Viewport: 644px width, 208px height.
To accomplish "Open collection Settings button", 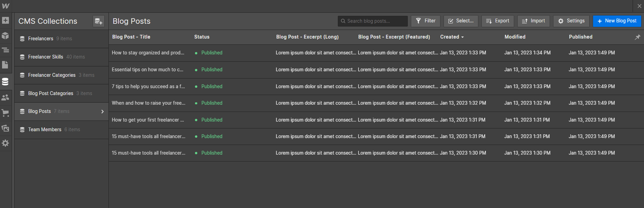I will tap(571, 21).
